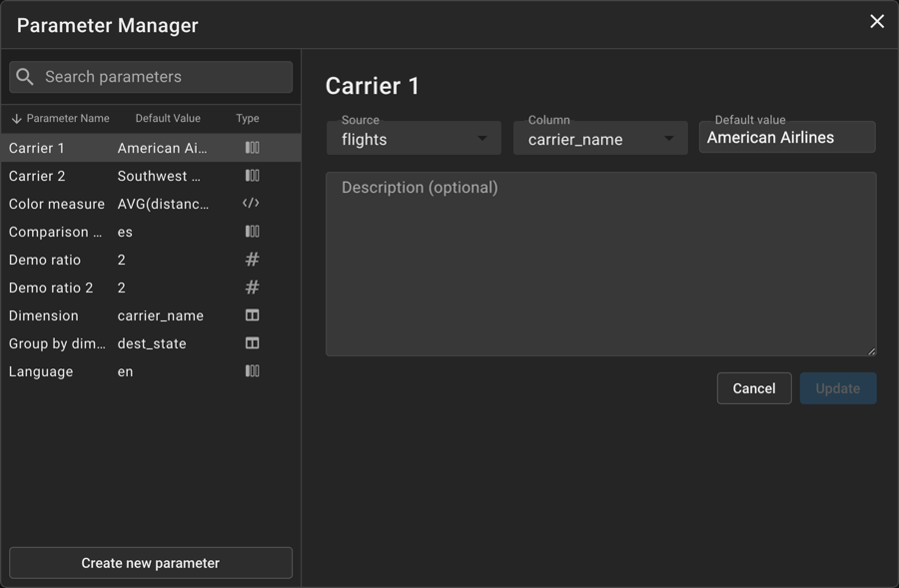Click the table icon for Group by dimension
The image size is (899, 588).
coord(252,343)
